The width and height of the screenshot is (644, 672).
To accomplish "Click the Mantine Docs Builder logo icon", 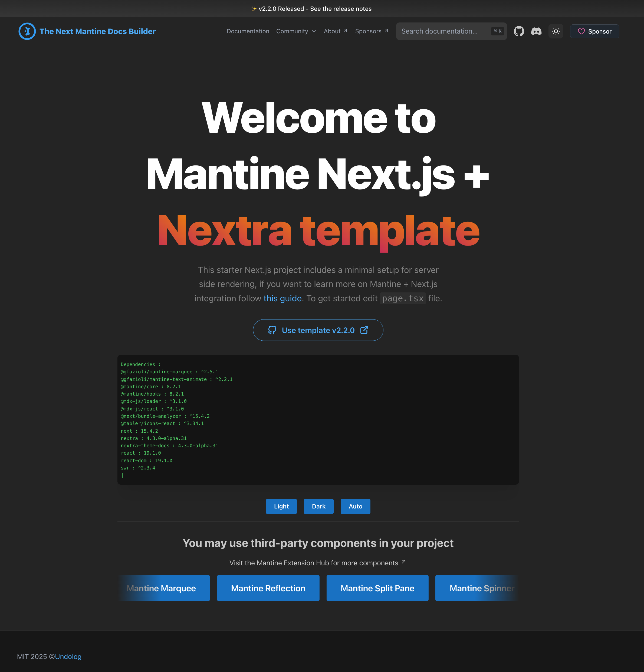I will click(27, 31).
